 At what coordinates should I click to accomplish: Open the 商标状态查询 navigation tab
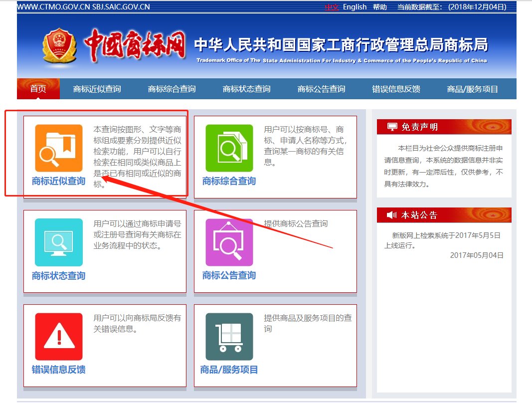246,88
